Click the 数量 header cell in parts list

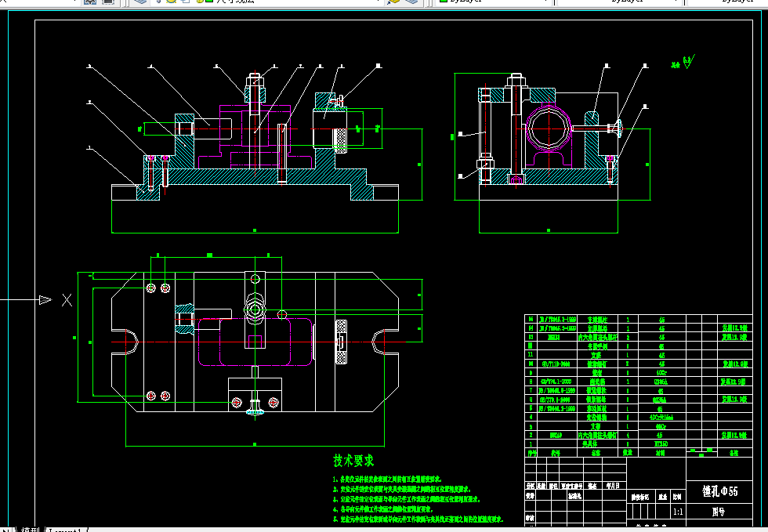point(628,453)
